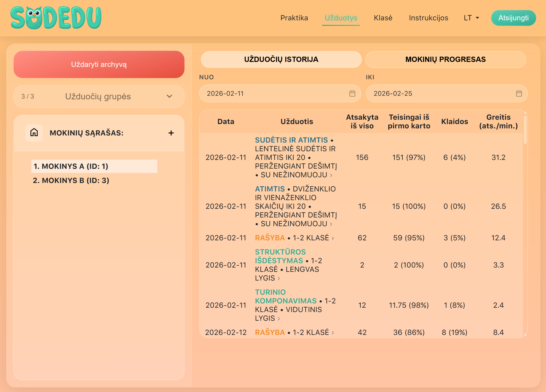The width and height of the screenshot is (546, 392).
Task: Click the scrollbar down arrow in table
Action: click(x=525, y=335)
